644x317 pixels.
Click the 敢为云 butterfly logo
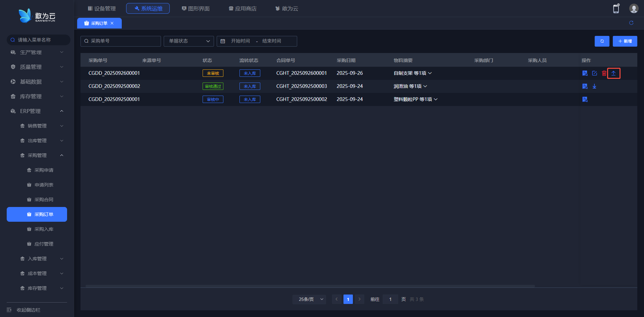[x=37, y=16]
